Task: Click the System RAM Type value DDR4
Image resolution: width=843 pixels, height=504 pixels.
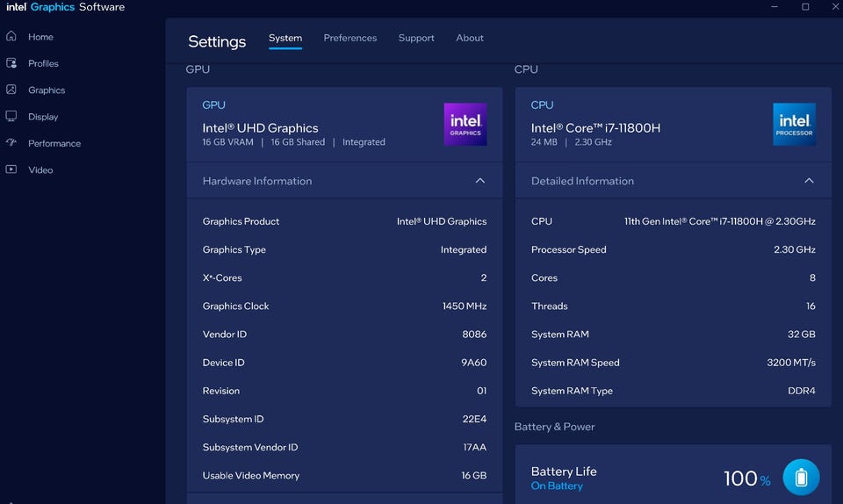Action: pos(802,391)
